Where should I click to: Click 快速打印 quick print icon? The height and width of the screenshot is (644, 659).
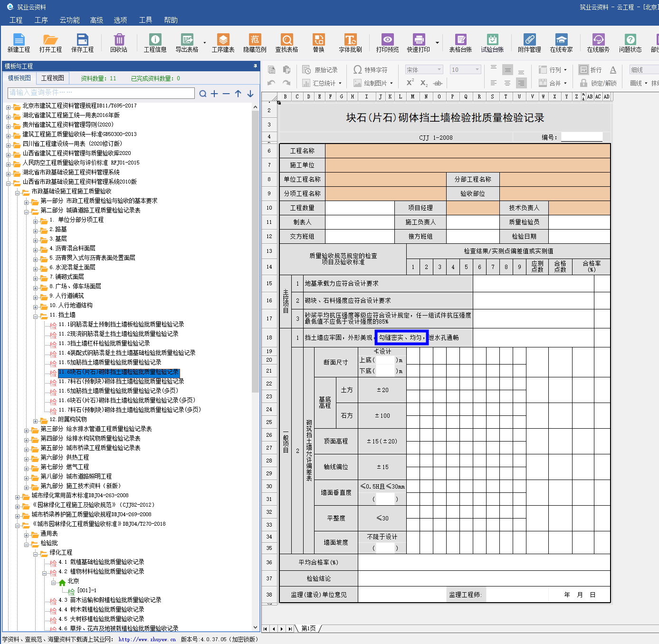point(419,43)
